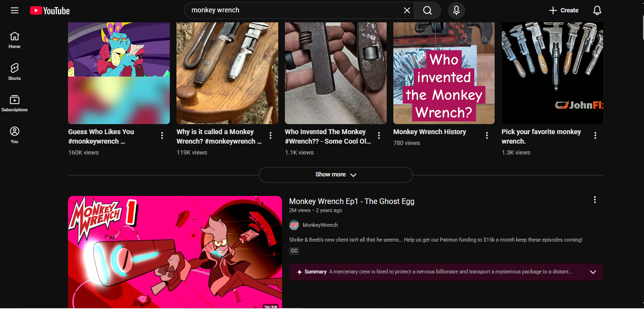Expand shorts shelf with Show more
Viewport: 644px width, 311px height.
pyautogui.click(x=335, y=175)
